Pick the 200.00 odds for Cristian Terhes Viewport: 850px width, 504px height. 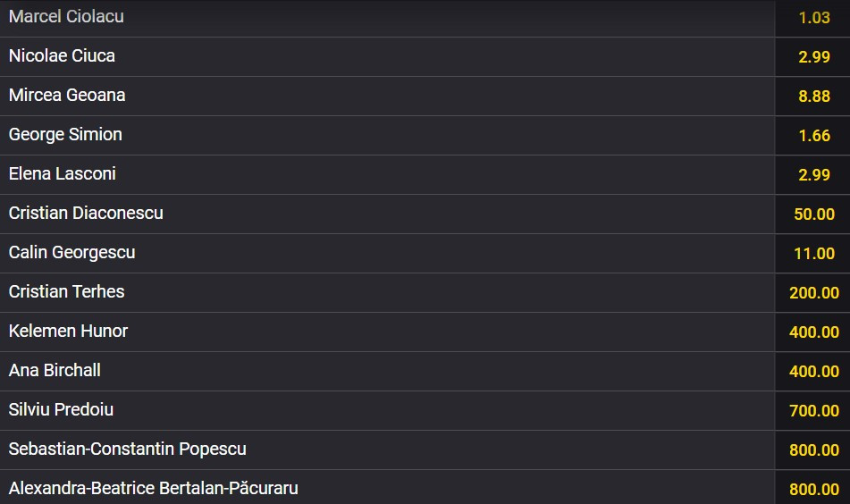tap(813, 293)
